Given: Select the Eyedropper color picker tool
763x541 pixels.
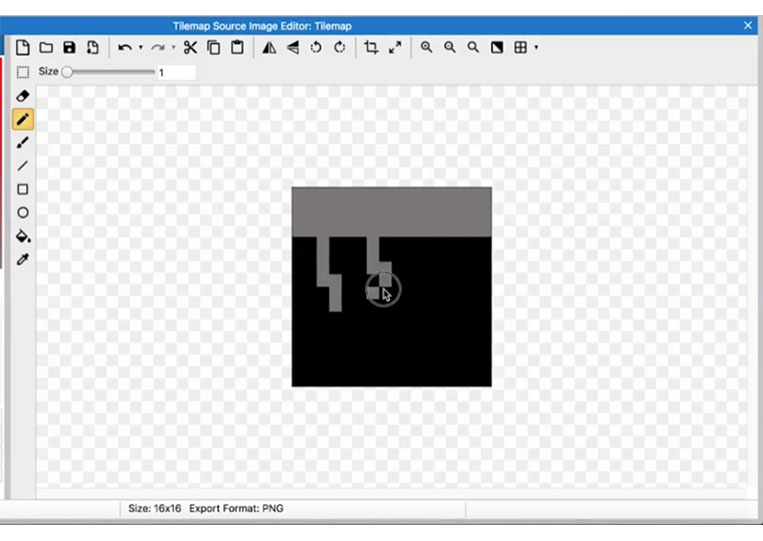Looking at the screenshot, I should (23, 259).
